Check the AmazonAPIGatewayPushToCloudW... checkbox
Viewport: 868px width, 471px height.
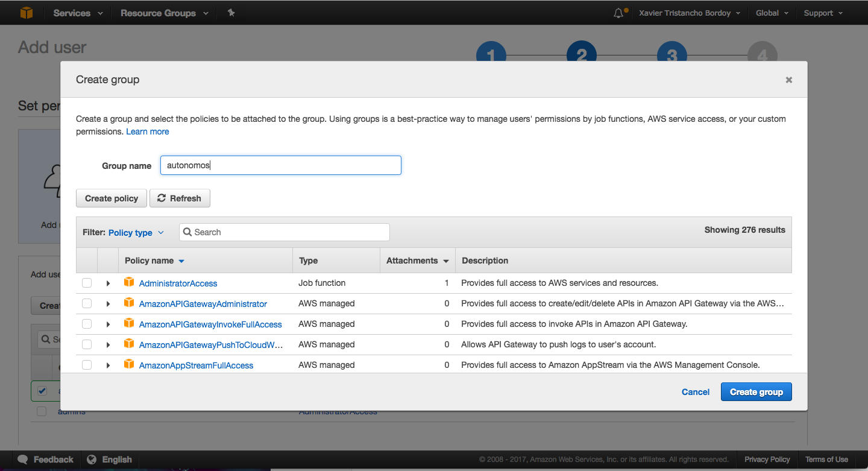(x=87, y=344)
